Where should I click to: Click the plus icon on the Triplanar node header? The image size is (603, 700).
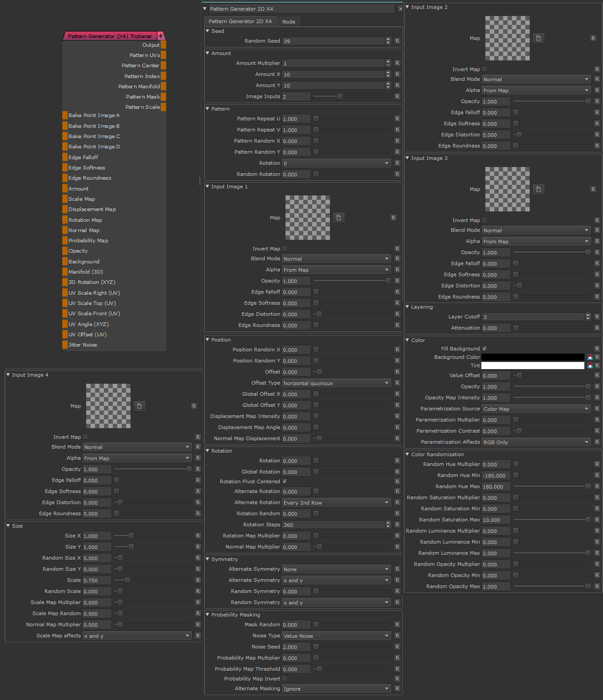click(x=161, y=36)
